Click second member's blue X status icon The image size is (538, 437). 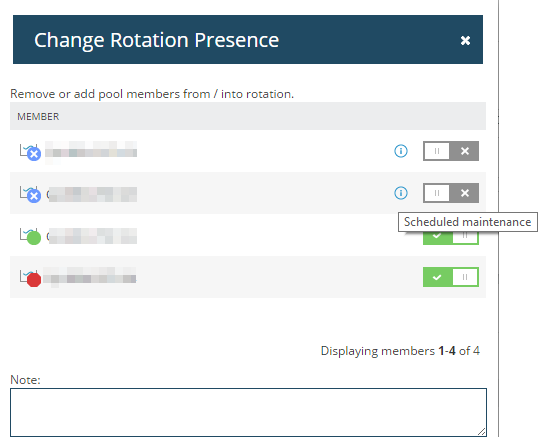point(34,196)
